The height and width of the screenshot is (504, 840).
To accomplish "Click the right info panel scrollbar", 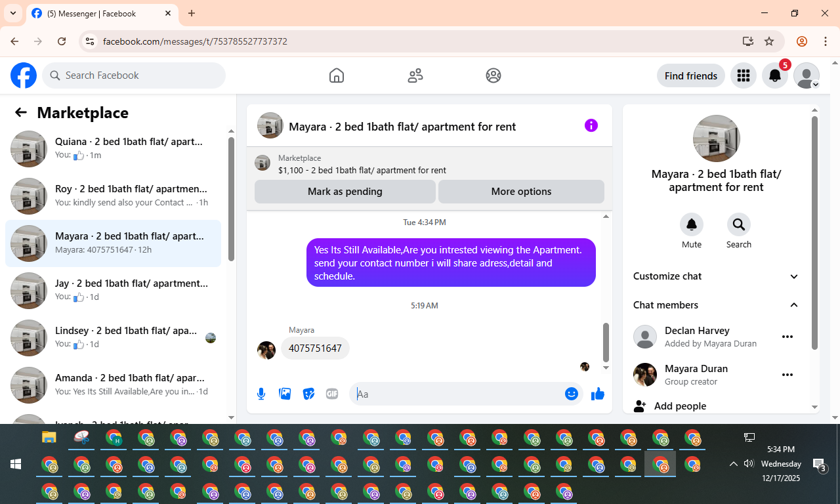I will pos(814,233).
